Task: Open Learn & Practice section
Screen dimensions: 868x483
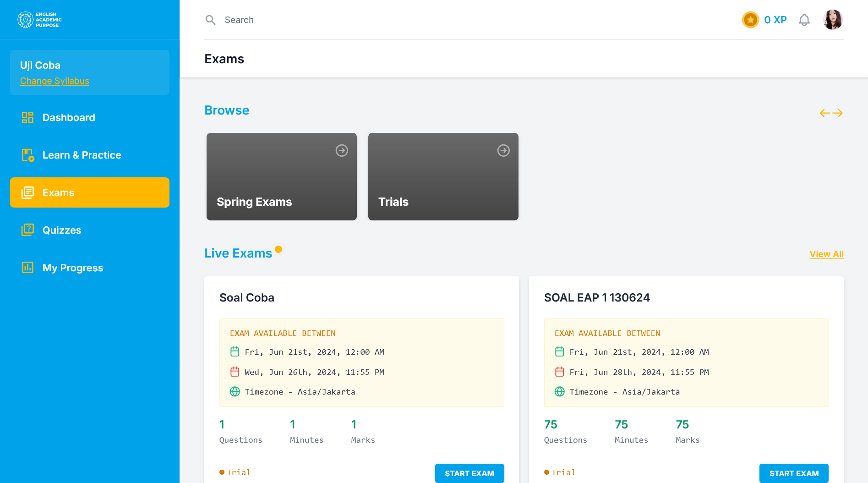Action: 82,155
